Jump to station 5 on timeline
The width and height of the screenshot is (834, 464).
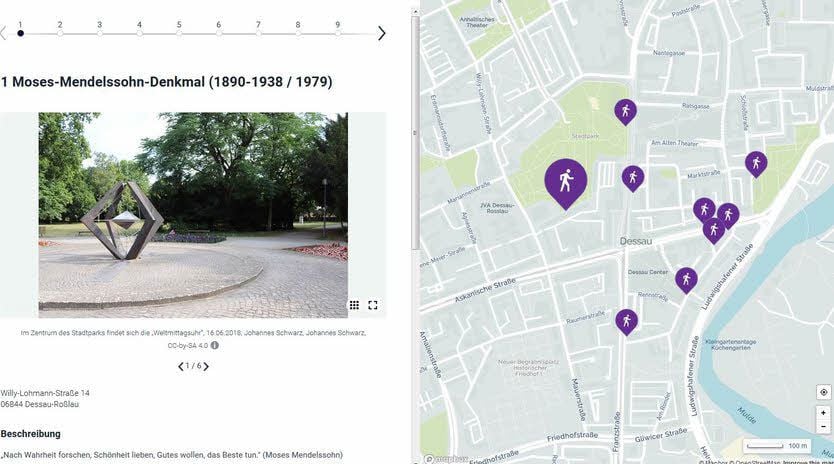179,29
